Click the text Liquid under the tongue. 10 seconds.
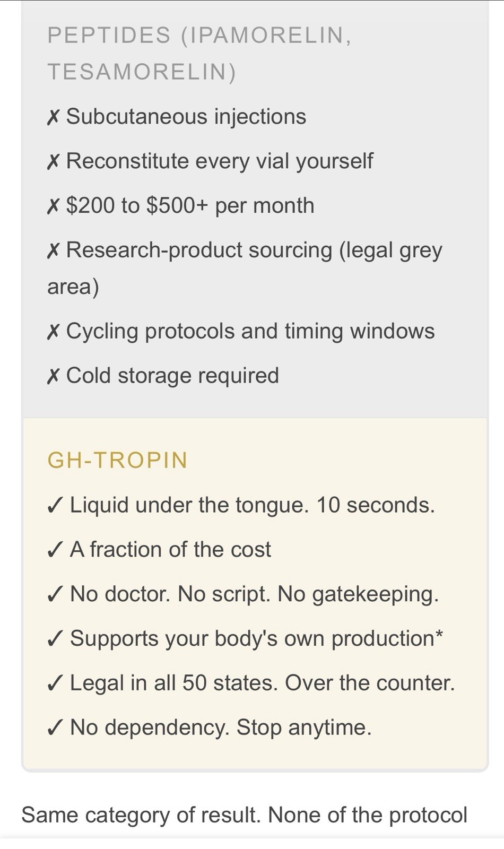 click(x=253, y=505)
